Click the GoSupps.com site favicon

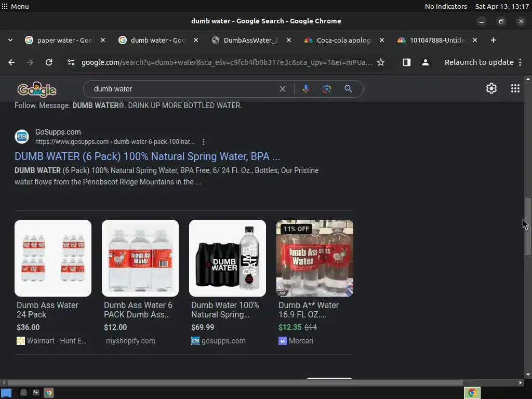tap(22, 137)
